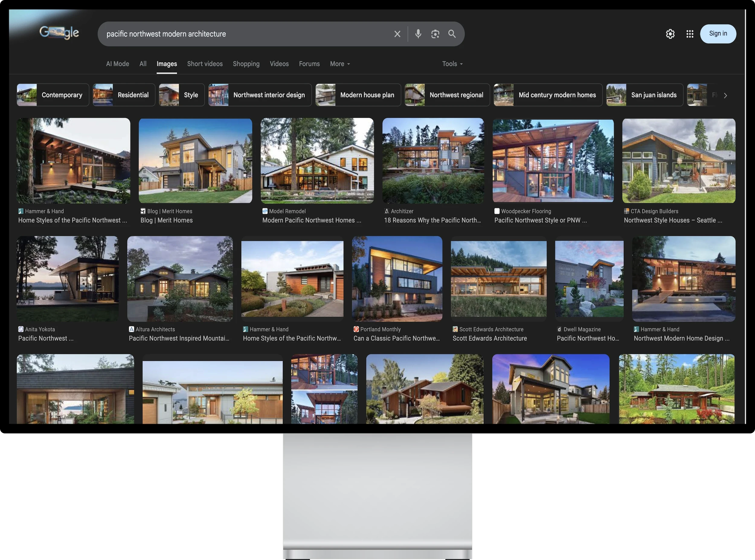Screen dimensions: 755x560
Task: Open the Shopping results tab
Action: click(x=246, y=63)
